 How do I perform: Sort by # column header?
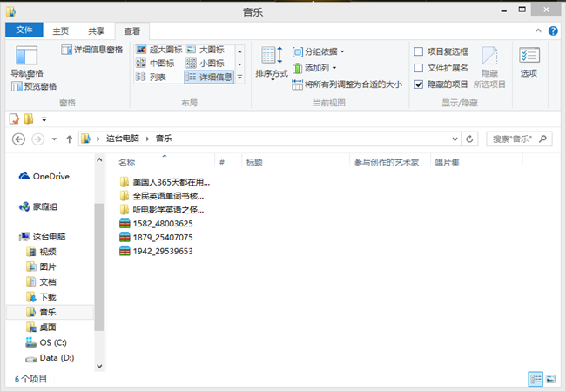(228, 162)
